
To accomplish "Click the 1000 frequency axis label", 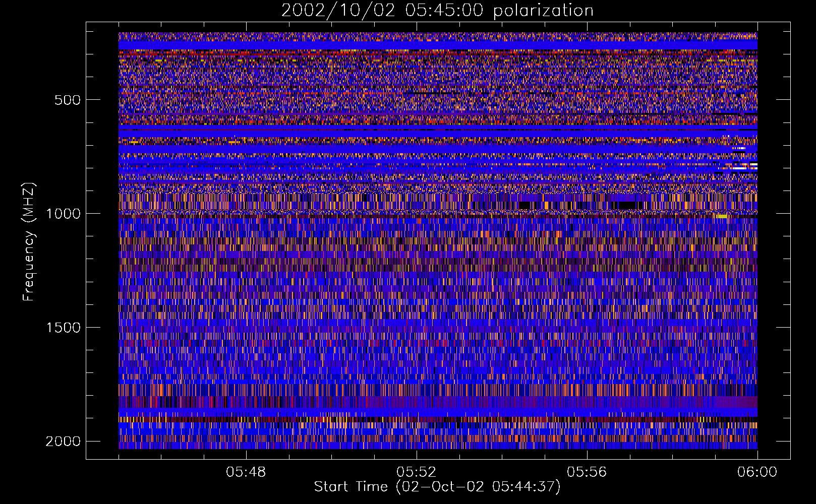I will click(63, 214).
